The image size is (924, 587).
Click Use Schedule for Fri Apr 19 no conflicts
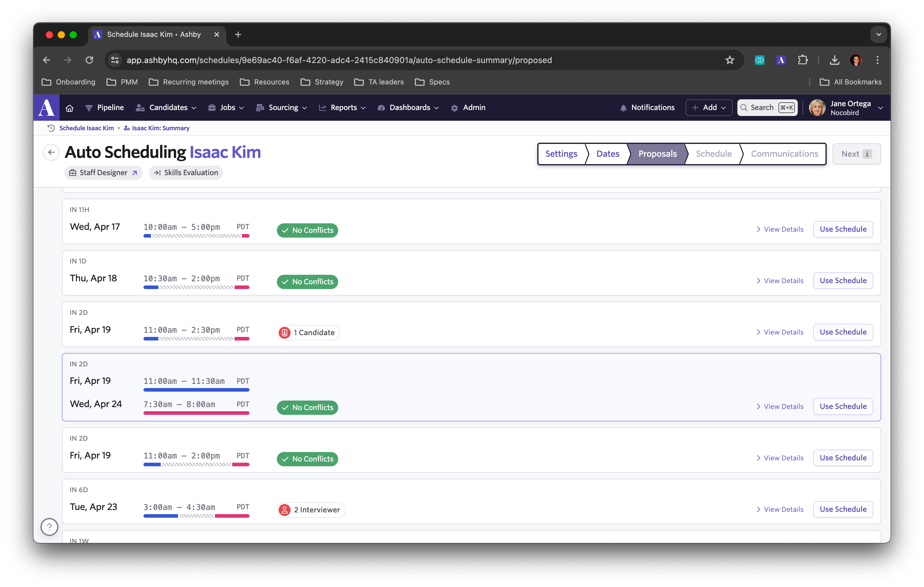tap(843, 458)
